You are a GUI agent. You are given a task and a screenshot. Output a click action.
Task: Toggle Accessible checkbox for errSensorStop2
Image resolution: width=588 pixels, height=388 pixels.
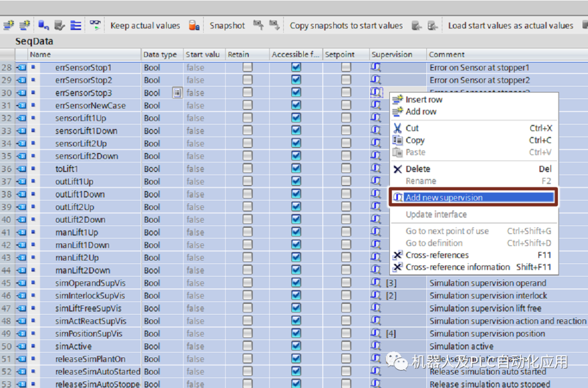pyautogui.click(x=296, y=80)
